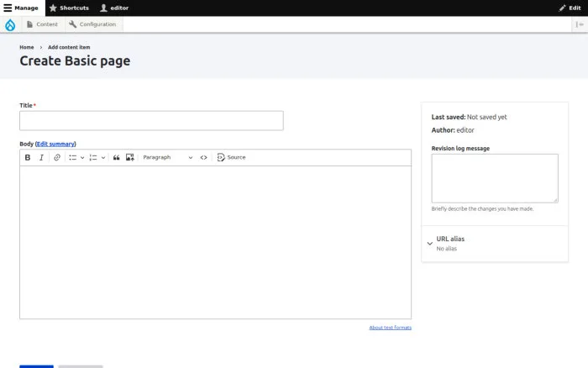
Task: Upload an image via image icon
Action: (129, 158)
